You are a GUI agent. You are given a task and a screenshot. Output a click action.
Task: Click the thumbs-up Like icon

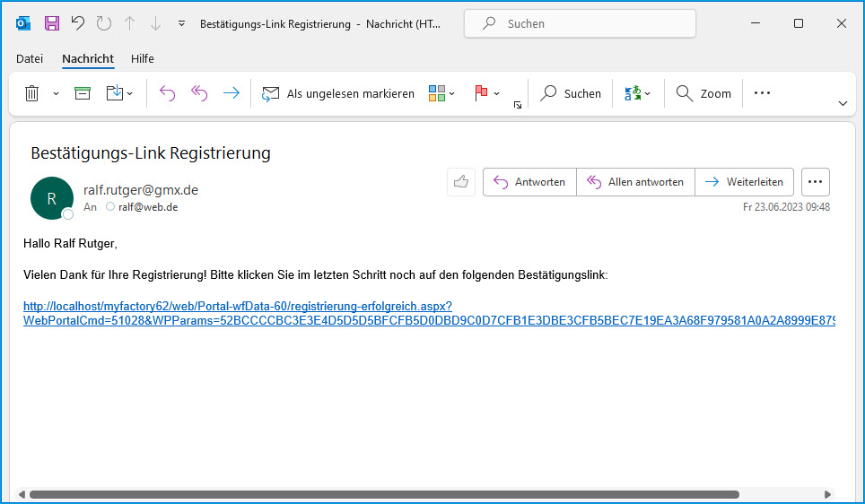tap(461, 182)
